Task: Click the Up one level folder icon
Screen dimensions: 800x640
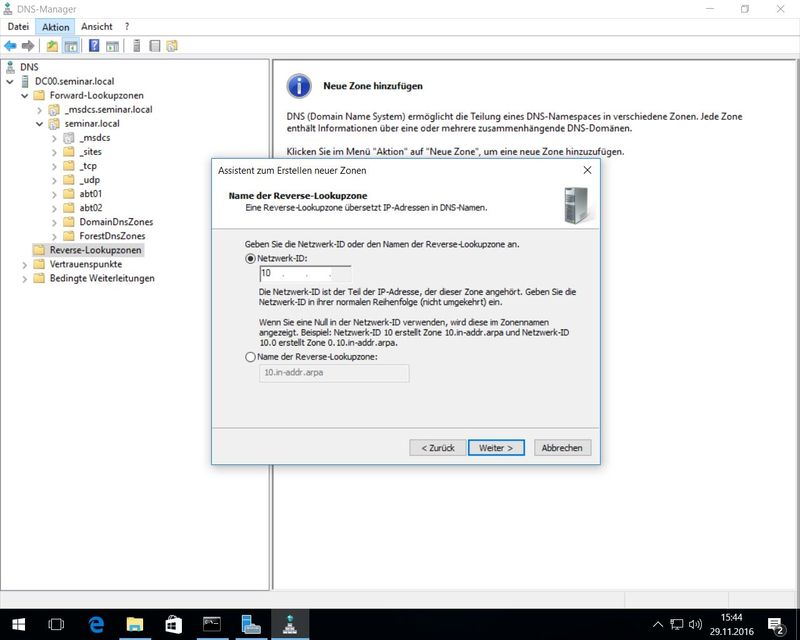Action: (x=52, y=46)
